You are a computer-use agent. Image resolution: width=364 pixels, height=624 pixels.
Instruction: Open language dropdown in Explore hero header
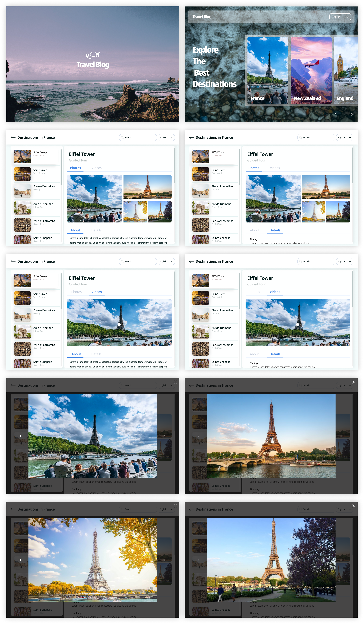(x=340, y=17)
